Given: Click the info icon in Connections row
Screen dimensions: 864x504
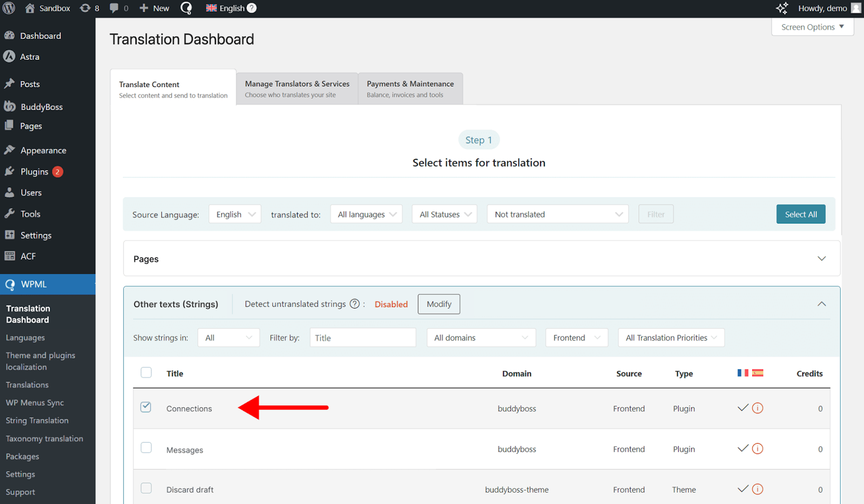Looking at the screenshot, I should click(x=758, y=408).
